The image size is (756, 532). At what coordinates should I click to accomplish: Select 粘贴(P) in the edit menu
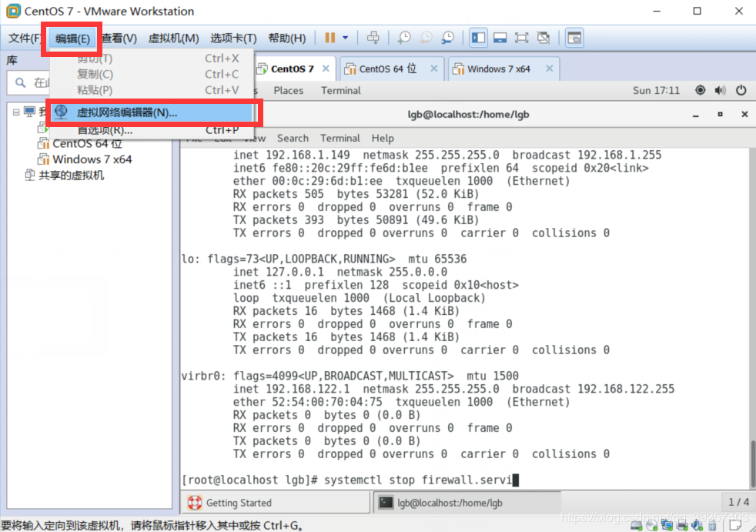pyautogui.click(x=152, y=90)
